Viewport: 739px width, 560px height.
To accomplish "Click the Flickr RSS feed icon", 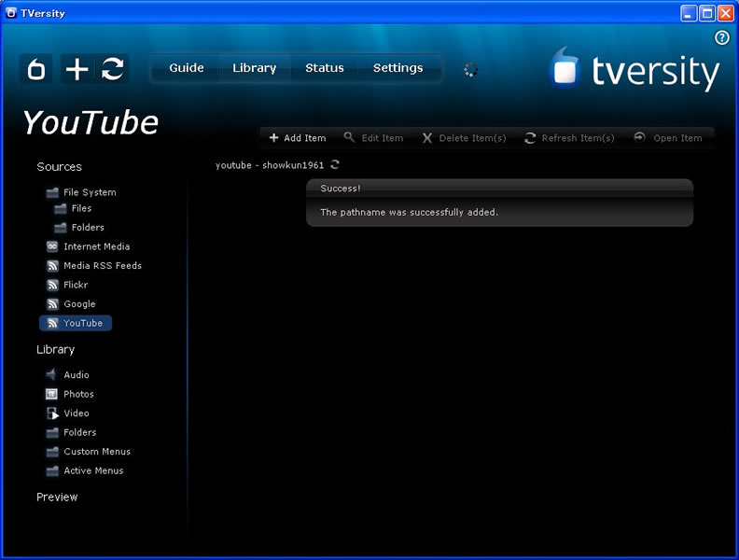I will coord(52,285).
